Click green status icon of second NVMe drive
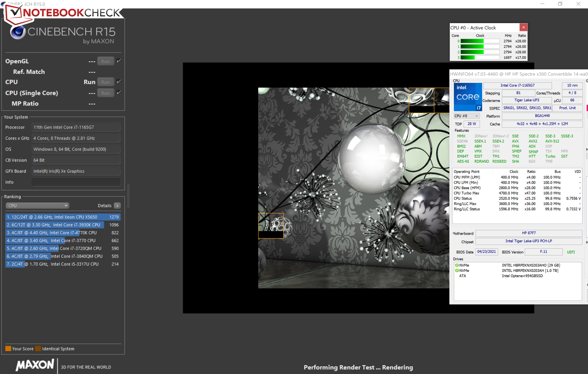 click(457, 271)
